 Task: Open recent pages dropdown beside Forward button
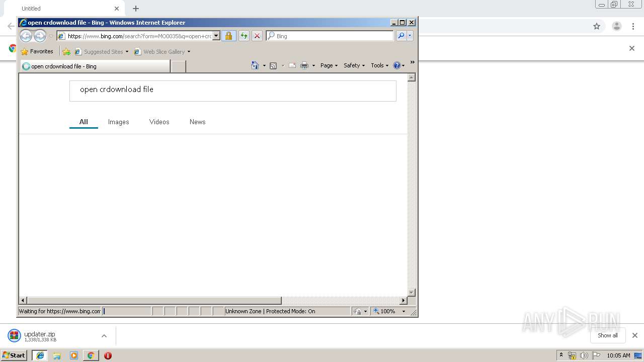click(x=51, y=36)
